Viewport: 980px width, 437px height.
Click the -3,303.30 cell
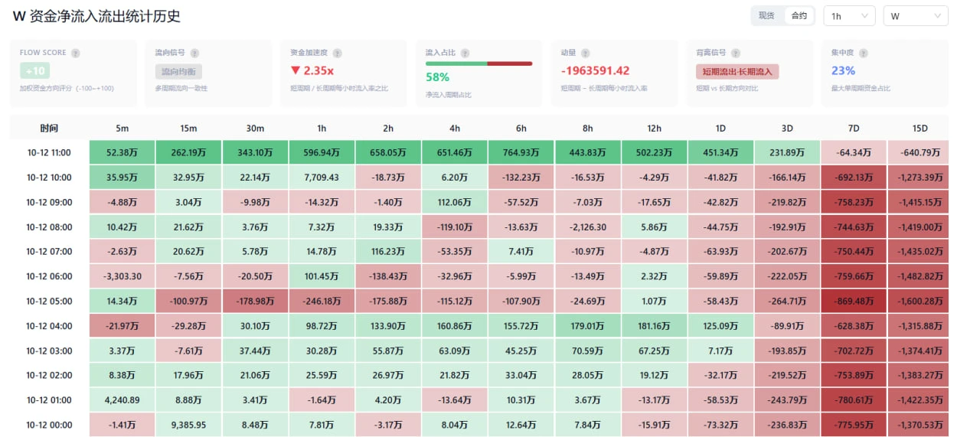(x=122, y=276)
